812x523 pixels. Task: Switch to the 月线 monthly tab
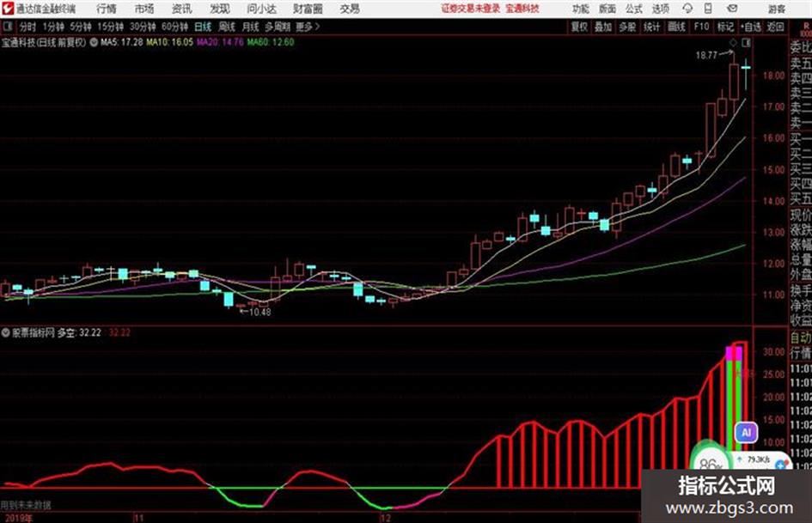pos(251,27)
